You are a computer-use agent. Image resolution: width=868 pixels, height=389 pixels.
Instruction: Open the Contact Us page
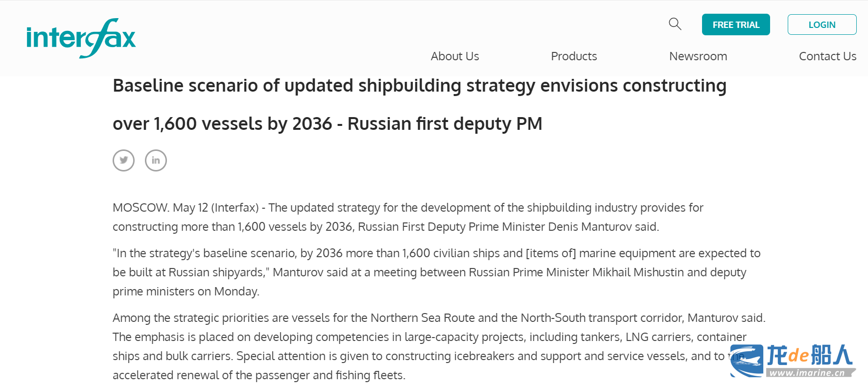click(827, 56)
